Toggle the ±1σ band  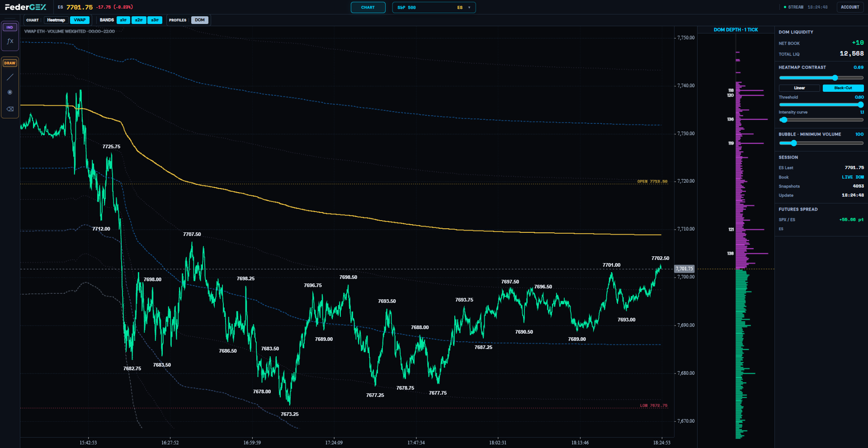click(123, 20)
